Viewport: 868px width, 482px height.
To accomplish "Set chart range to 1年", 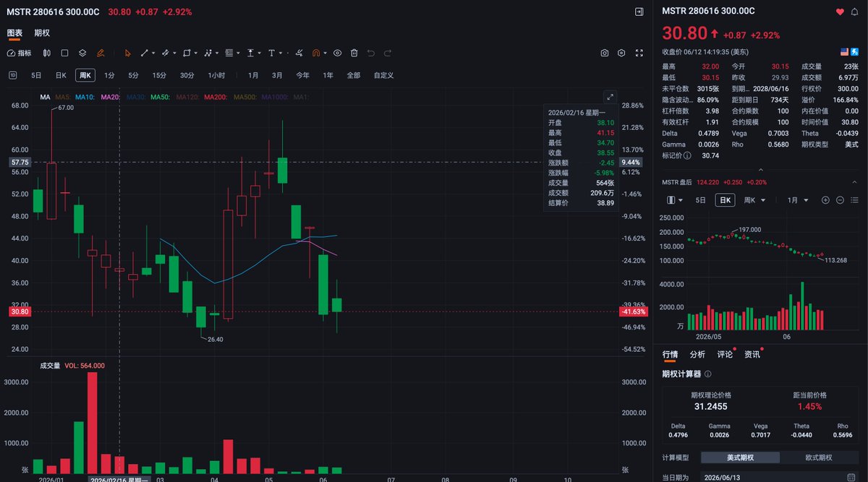I will [x=328, y=75].
